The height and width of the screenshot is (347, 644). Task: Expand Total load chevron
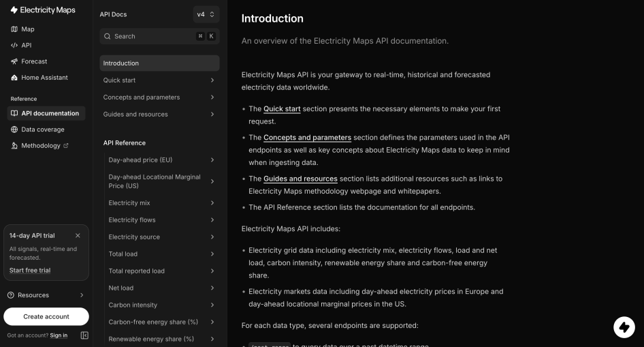(x=212, y=254)
